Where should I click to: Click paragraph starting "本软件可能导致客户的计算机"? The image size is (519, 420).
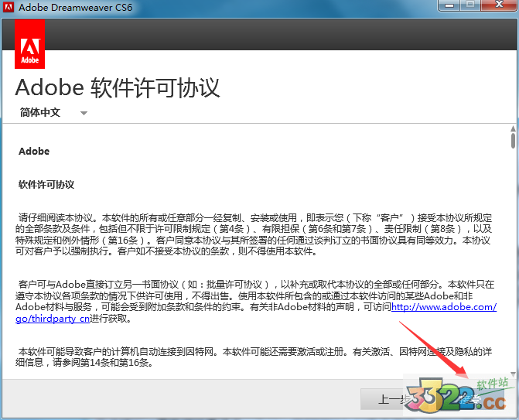[254, 357]
